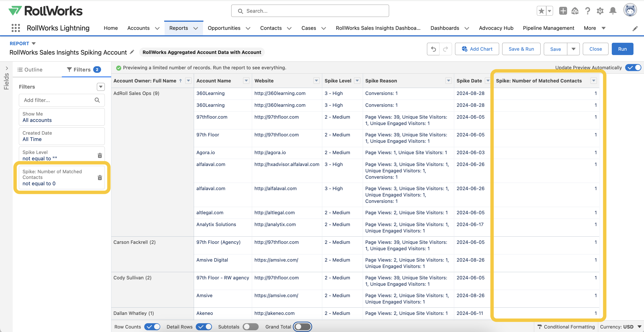
Task: Open the Matched Contacts column menu arrow
Action: click(x=594, y=80)
